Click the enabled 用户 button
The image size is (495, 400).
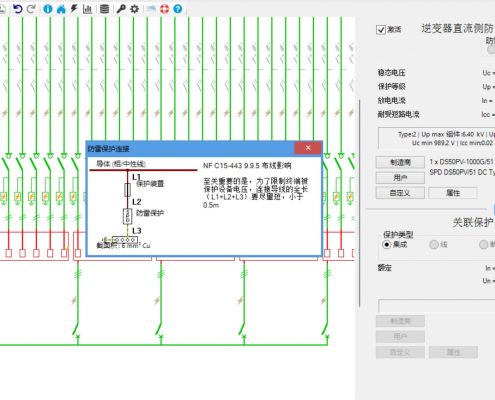pyautogui.click(x=400, y=178)
